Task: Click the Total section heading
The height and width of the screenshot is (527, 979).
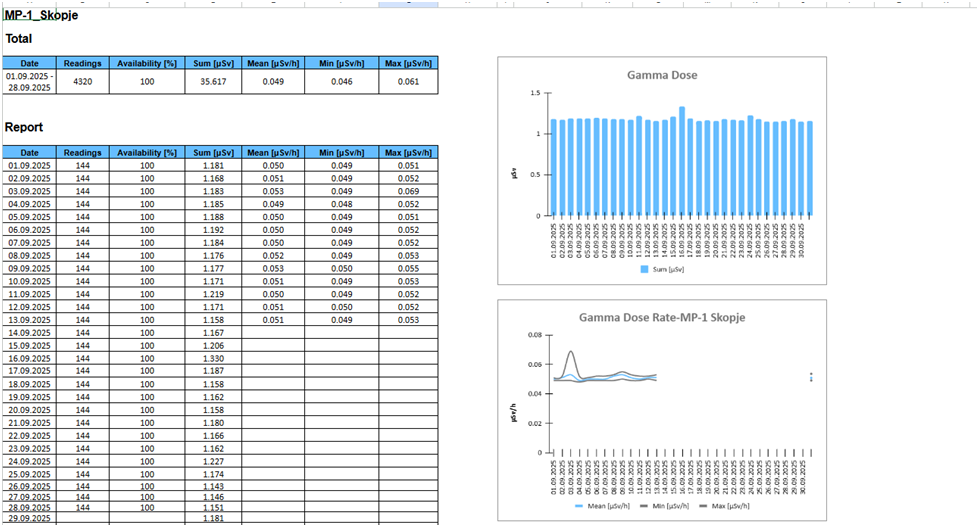Action: point(19,39)
